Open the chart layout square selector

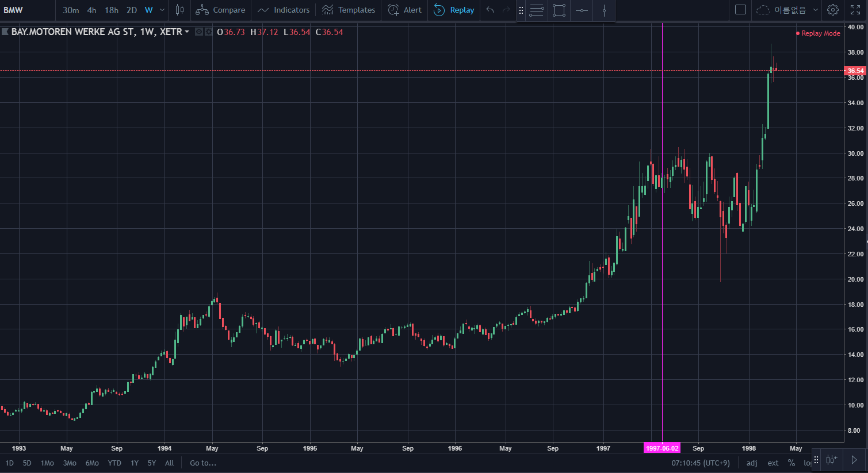point(741,10)
